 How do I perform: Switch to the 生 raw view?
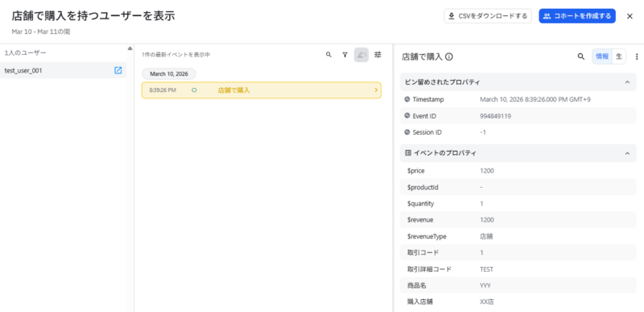point(619,56)
